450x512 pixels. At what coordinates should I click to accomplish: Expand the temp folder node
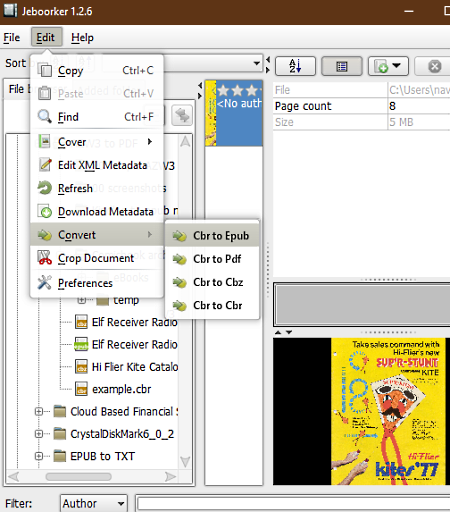click(81, 300)
